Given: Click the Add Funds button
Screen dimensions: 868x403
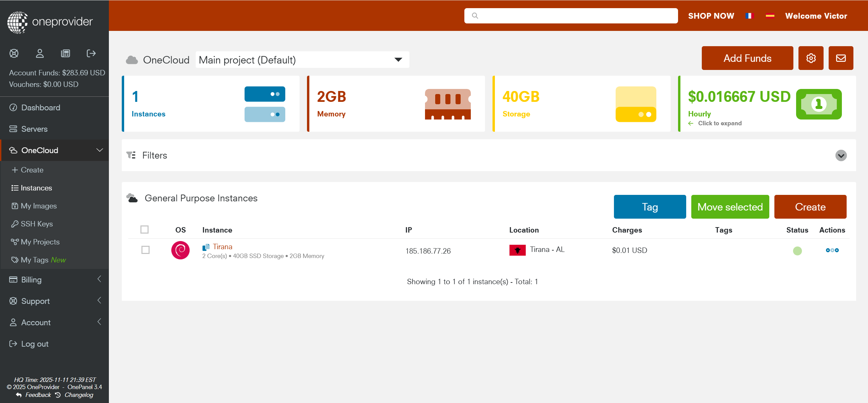Looking at the screenshot, I should [747, 58].
